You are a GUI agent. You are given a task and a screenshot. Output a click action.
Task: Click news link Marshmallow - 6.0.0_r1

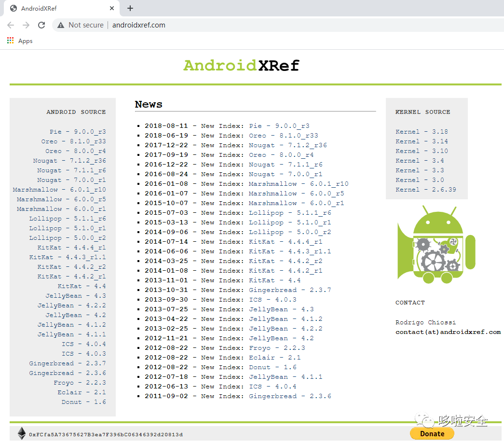296,203
